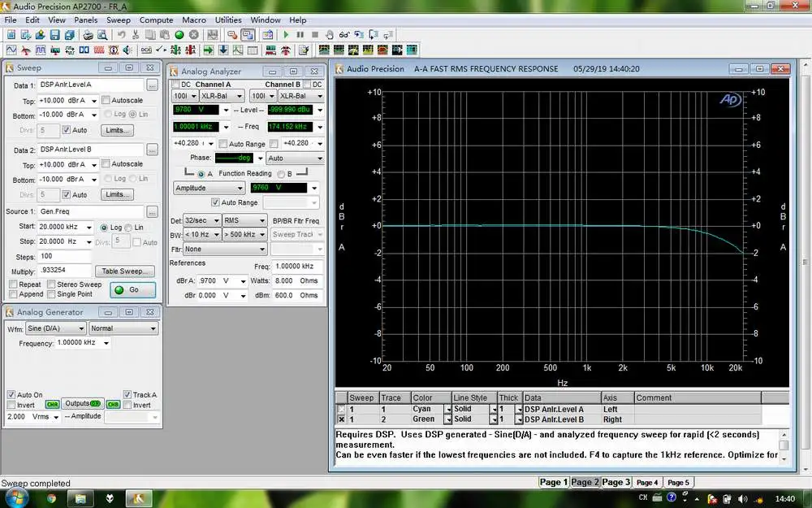The image size is (812, 508).
Task: Click the Sweep Spectrum/Waveform red-green bars icon
Action: [271, 50]
